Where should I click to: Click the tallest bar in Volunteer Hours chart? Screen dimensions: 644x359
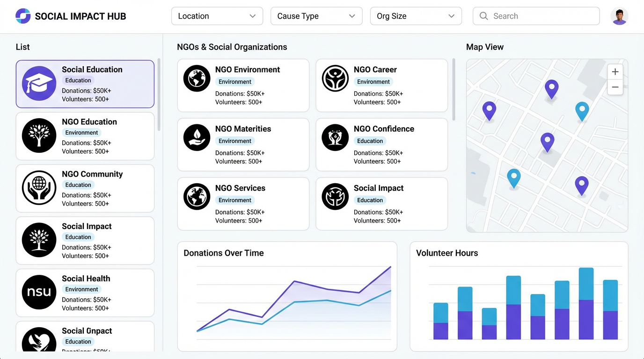point(586,303)
